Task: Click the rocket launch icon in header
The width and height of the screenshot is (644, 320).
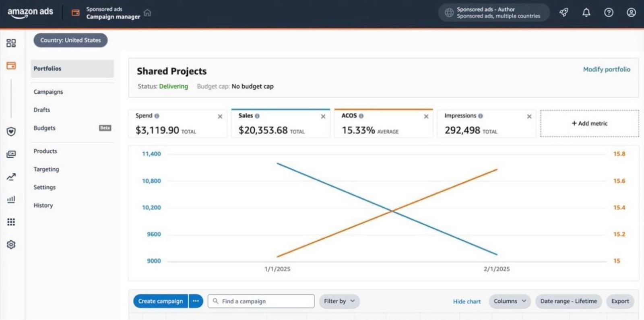Action: (x=564, y=12)
